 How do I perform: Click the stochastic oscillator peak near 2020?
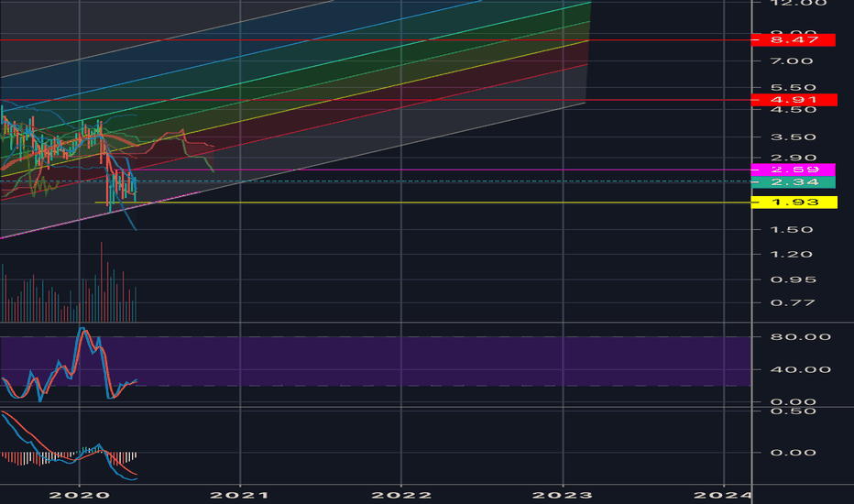[82, 330]
